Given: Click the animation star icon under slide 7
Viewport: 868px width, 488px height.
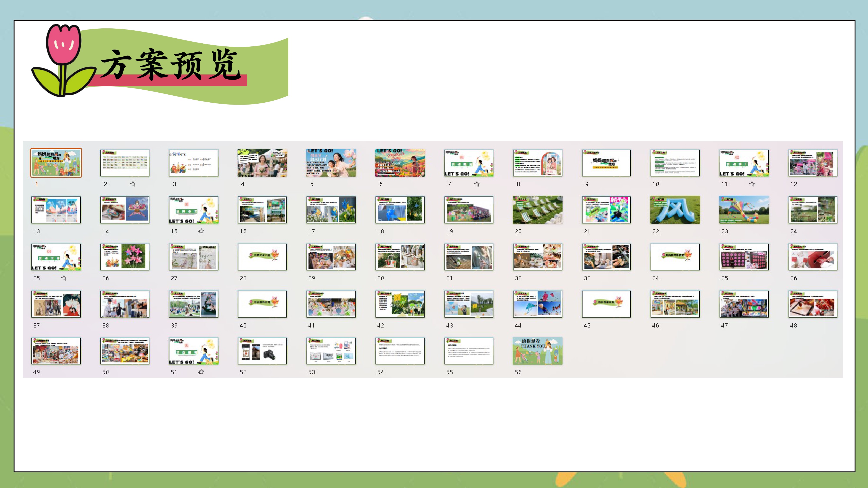Looking at the screenshot, I should tap(476, 184).
